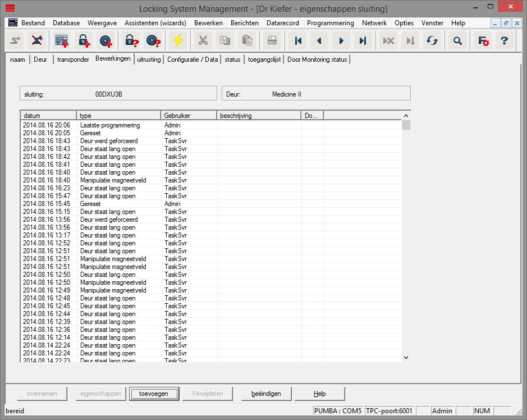Select the Manipulatie magneetveld entry at 18:40
Screen dimensions: 527x420
(113, 180)
